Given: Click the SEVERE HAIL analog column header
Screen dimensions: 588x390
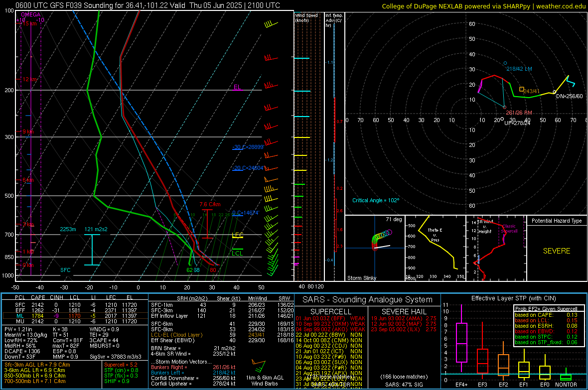Looking at the screenshot, I should (403, 312).
